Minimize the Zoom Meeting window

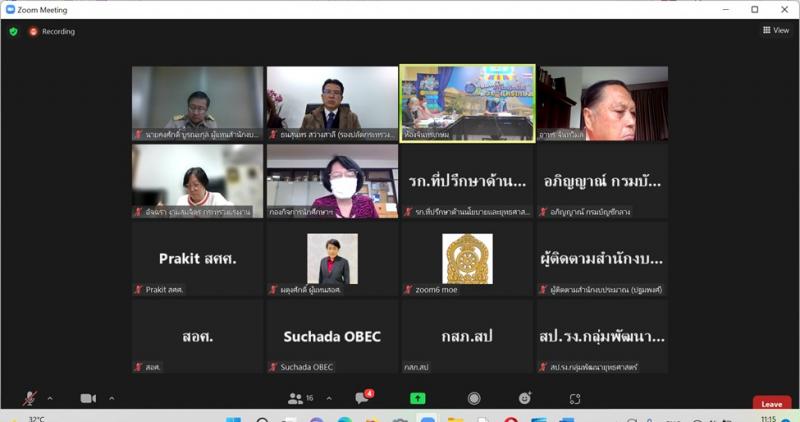click(726, 9)
